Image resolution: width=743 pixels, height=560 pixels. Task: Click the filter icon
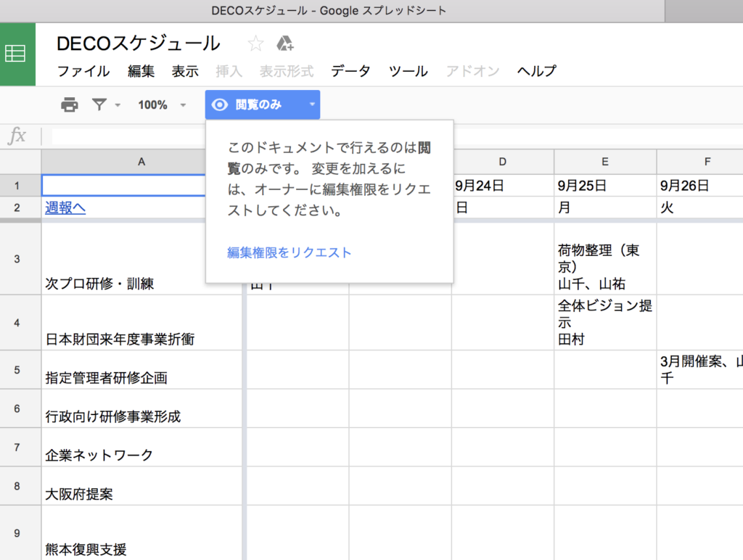point(99,104)
